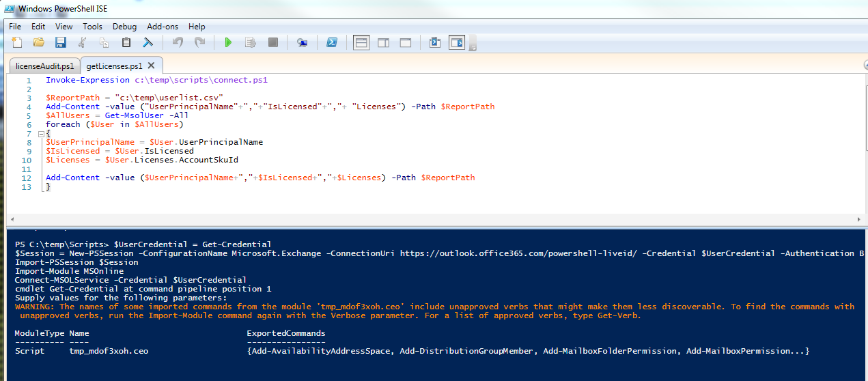Click AccountSkuId on line 10
Image resolution: width=868 pixels, height=381 pixels.
coord(208,160)
